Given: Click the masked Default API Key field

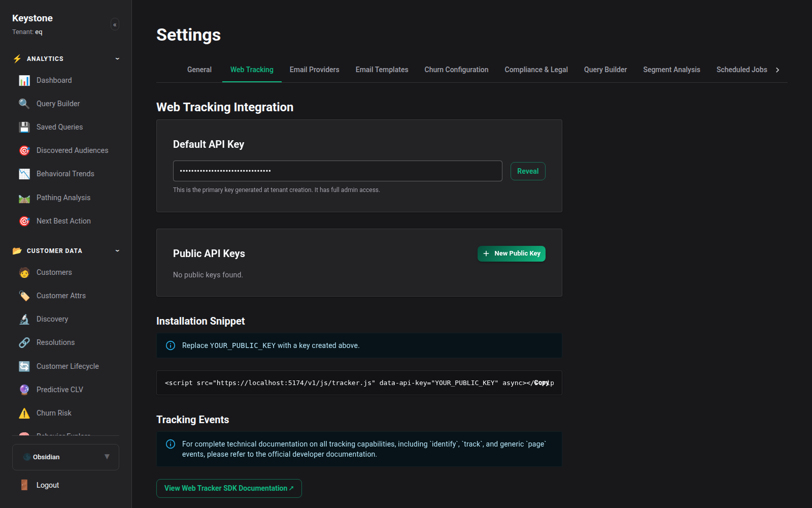Looking at the screenshot, I should click(x=337, y=171).
